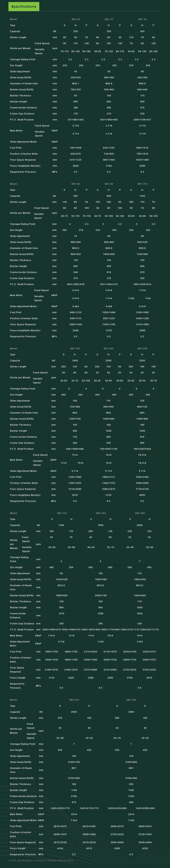Click the Φ38.1 shank hole diameter value
170x868 pixels.
point(75,84)
